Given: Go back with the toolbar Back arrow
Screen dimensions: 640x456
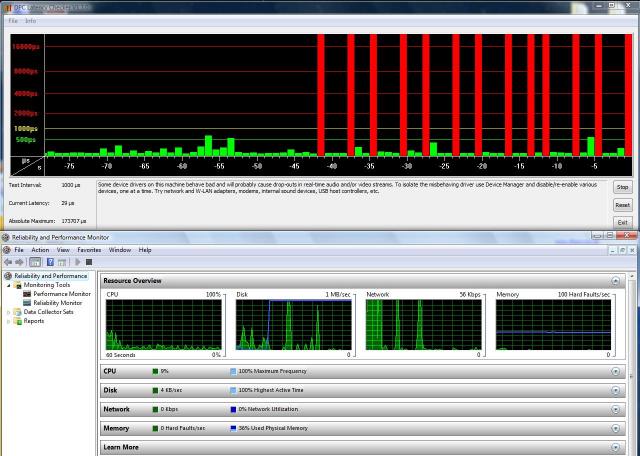Looking at the screenshot, I should [x=8, y=262].
